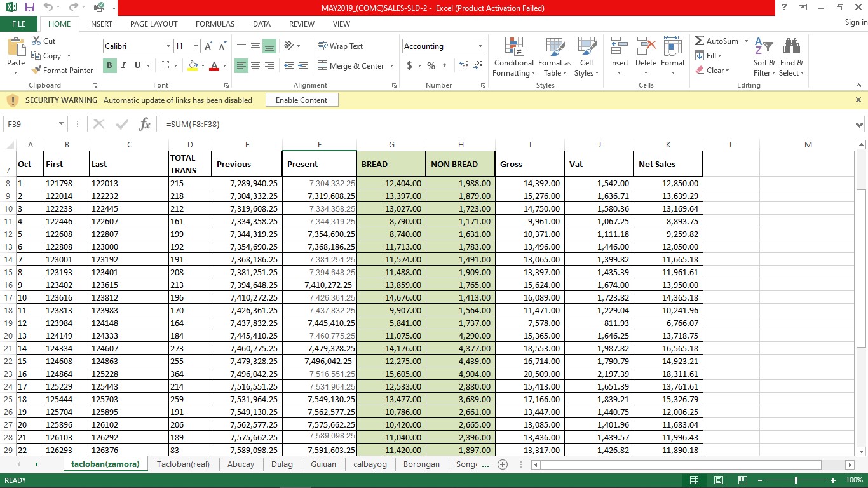Open the PAGE LAYOUT ribbon tab
Screen dimensions: 868x488
[x=154, y=24]
